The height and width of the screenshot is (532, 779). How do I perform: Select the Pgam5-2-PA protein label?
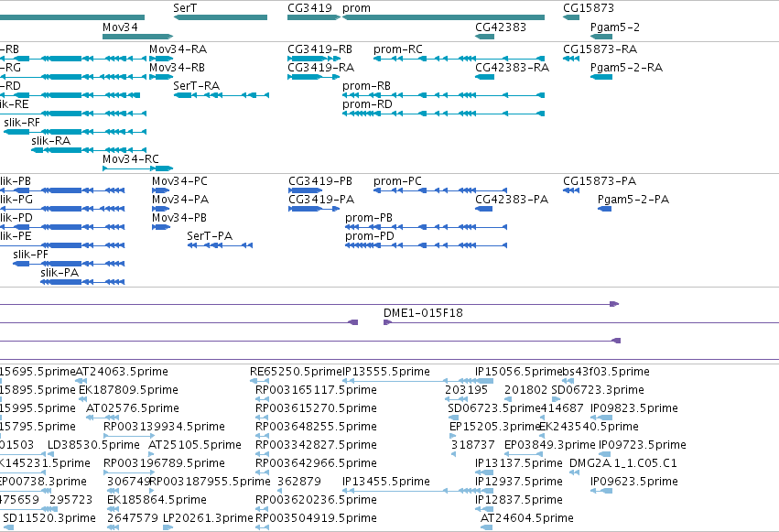coord(633,200)
